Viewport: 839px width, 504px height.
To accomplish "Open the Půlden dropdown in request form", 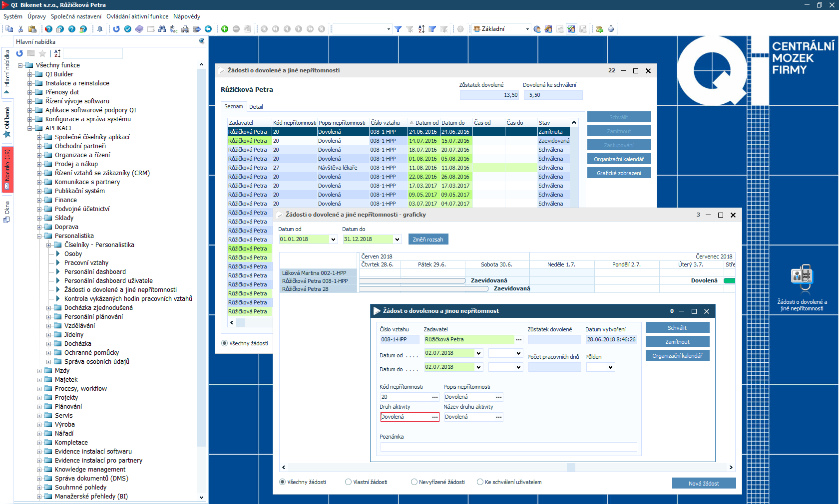I will [x=610, y=367].
